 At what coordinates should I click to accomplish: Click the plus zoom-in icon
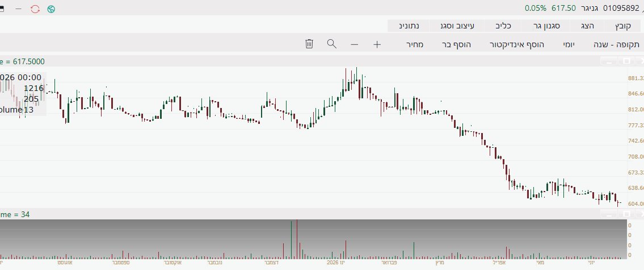(x=377, y=44)
